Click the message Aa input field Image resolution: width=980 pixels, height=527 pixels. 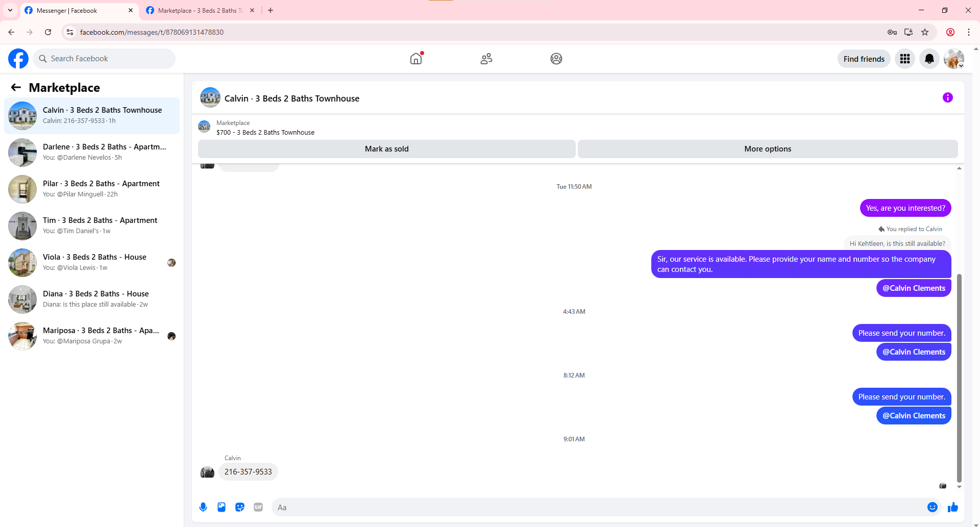[x=597, y=507]
